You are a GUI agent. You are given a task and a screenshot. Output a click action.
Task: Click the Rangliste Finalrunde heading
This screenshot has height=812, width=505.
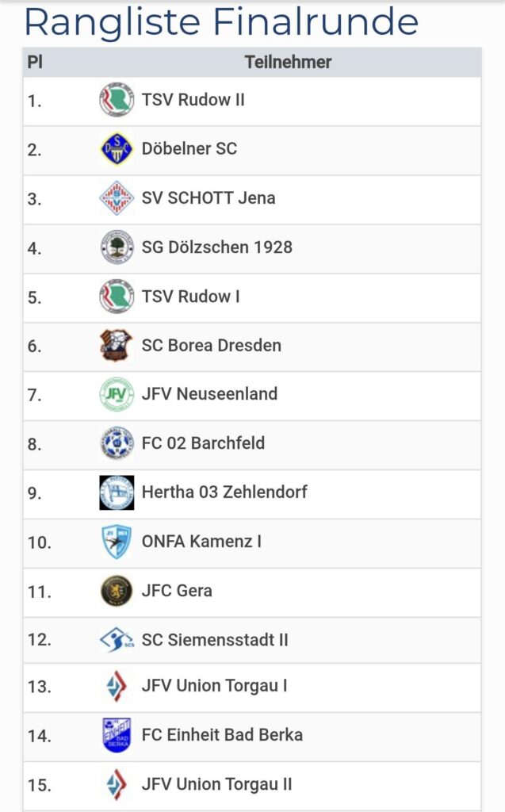(x=221, y=22)
